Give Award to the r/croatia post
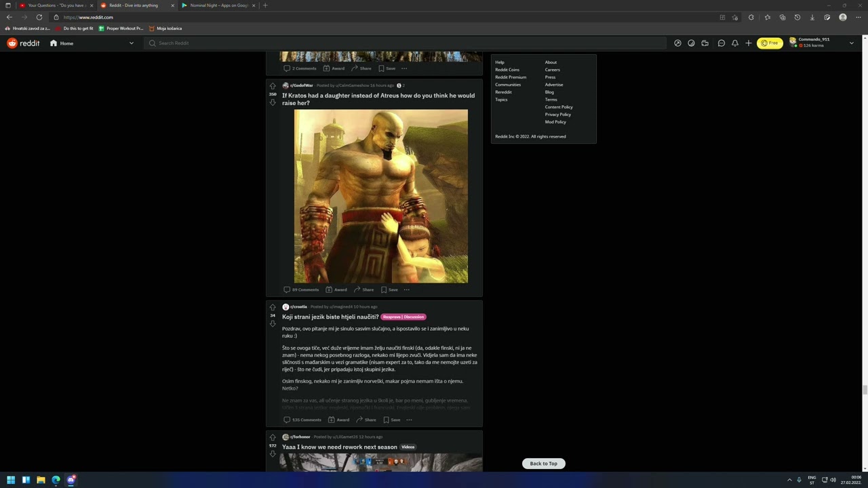The height and width of the screenshot is (488, 868). (x=339, y=420)
